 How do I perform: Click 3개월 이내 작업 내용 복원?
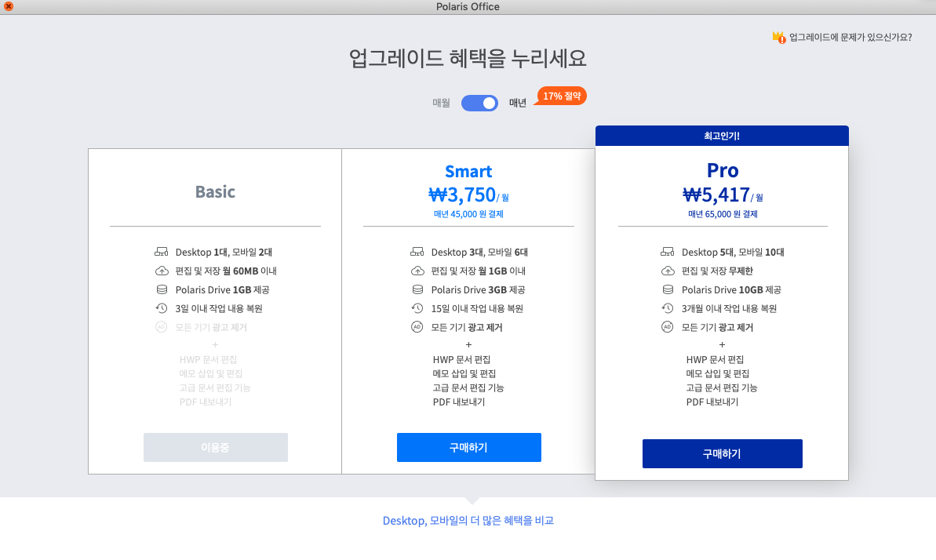click(729, 308)
